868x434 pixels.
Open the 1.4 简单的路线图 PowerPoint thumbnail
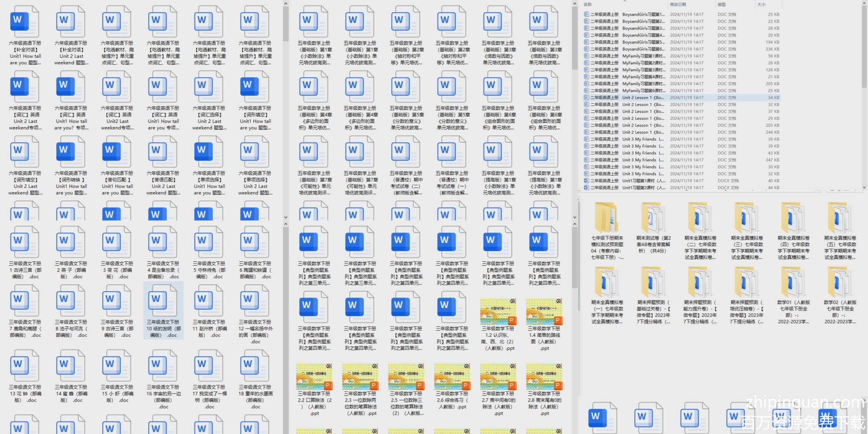pyautogui.click(x=544, y=312)
